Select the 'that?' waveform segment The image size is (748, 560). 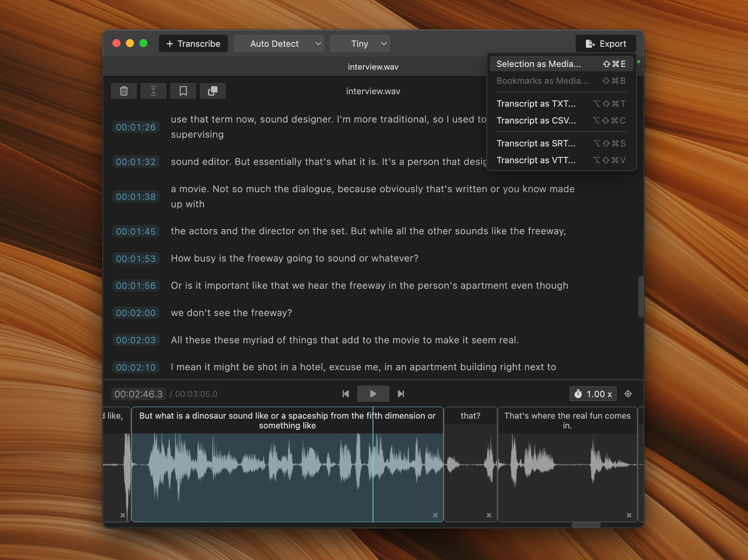[x=470, y=464]
